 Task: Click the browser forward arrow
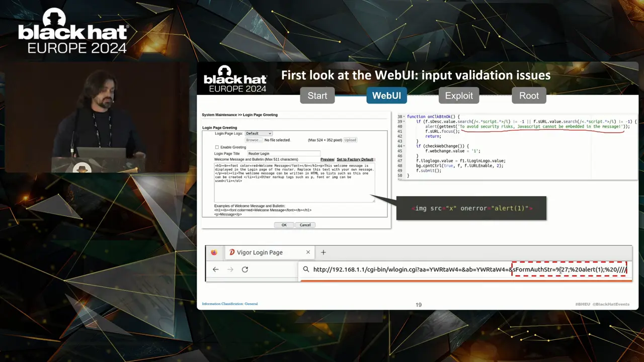(x=230, y=269)
